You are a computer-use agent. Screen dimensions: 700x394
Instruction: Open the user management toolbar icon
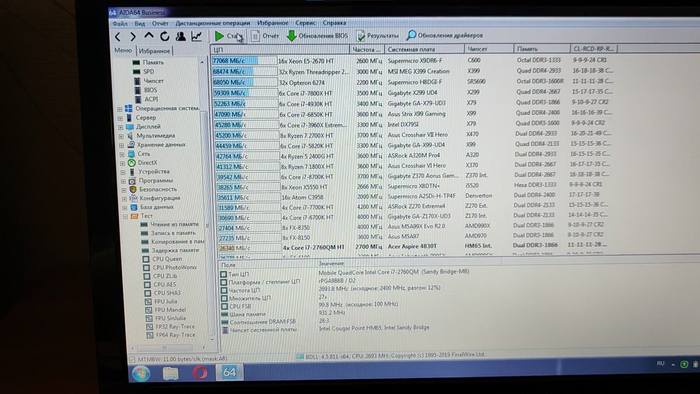click(180, 36)
